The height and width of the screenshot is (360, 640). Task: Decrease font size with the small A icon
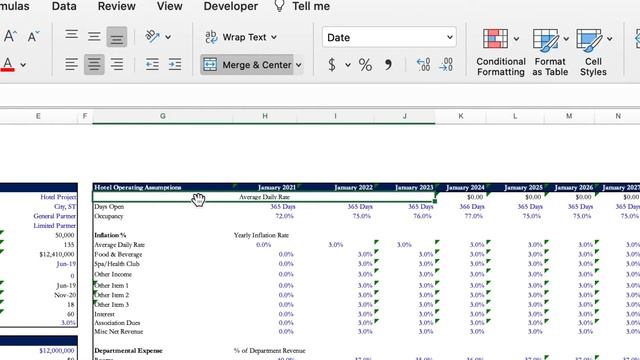pos(33,36)
